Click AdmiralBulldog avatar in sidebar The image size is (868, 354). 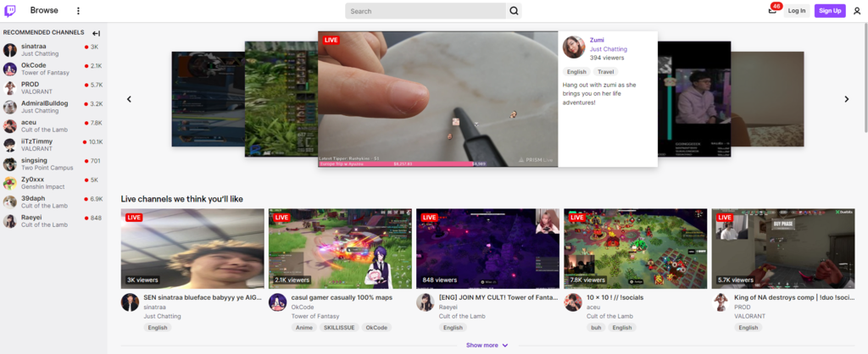pyautogui.click(x=10, y=107)
